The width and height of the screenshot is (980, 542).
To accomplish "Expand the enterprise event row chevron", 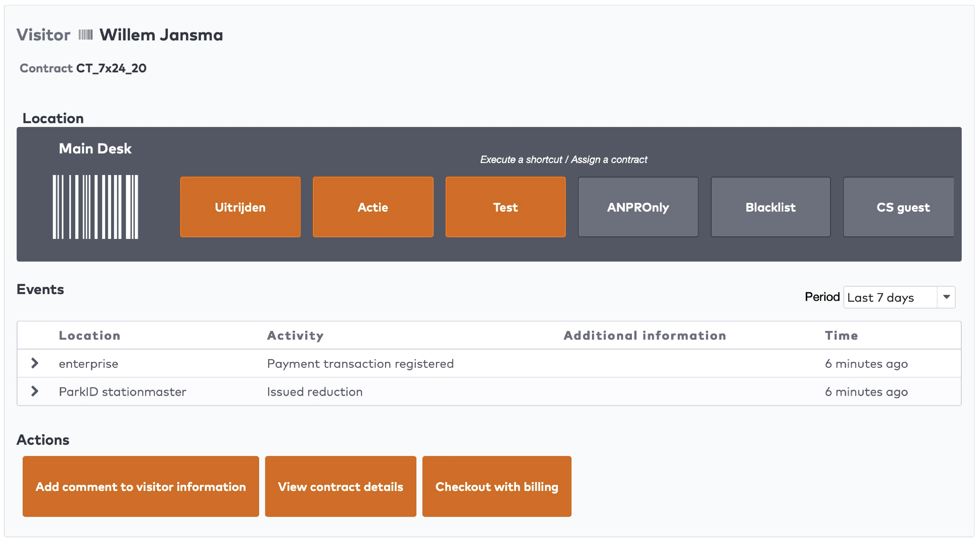I will tap(35, 363).
